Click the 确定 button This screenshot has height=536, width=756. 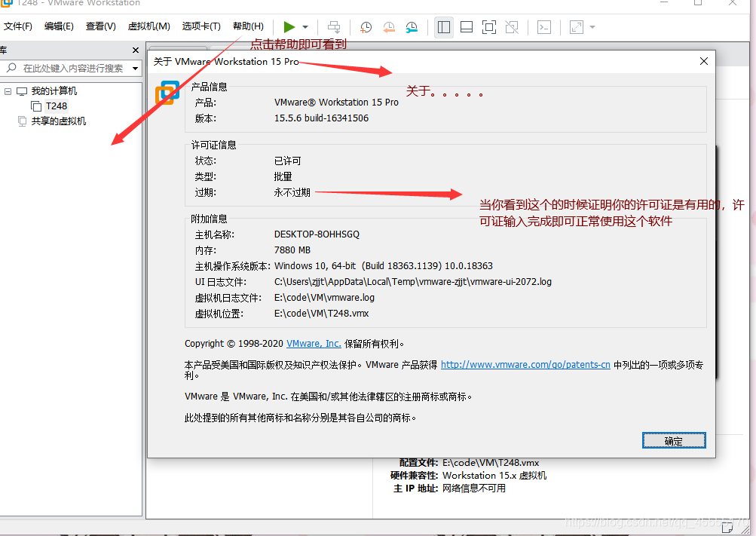tap(674, 440)
